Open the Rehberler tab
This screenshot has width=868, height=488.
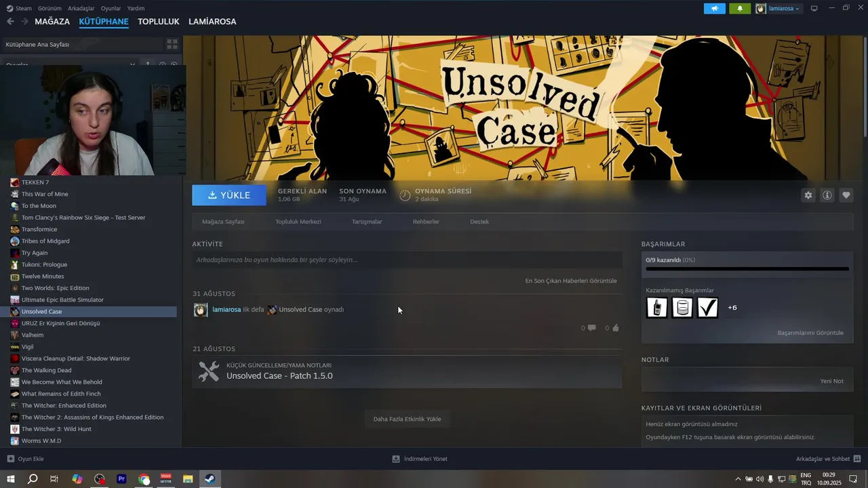[426, 222]
